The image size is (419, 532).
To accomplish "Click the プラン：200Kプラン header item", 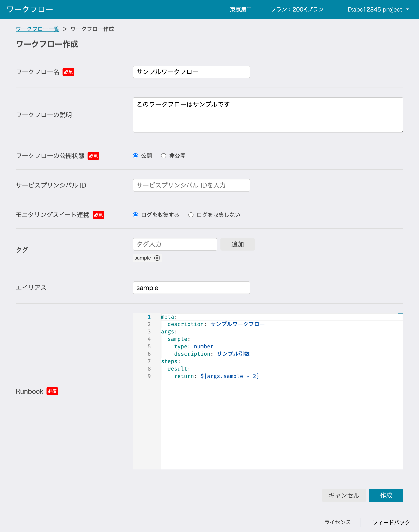I will click(x=297, y=10).
